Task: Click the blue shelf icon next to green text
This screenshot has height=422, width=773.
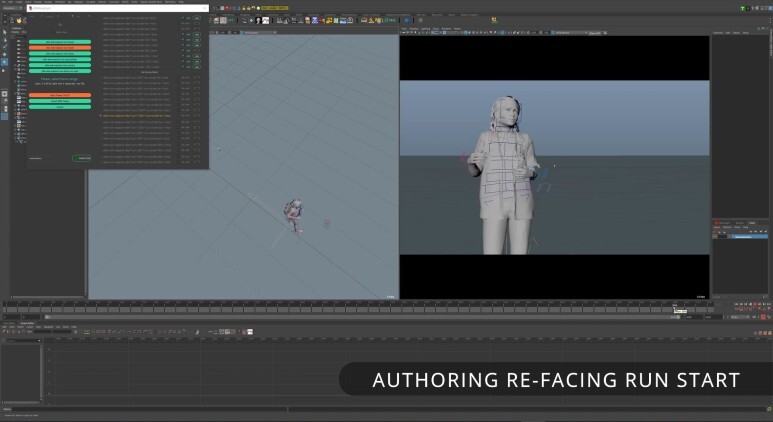Action: tap(407, 20)
